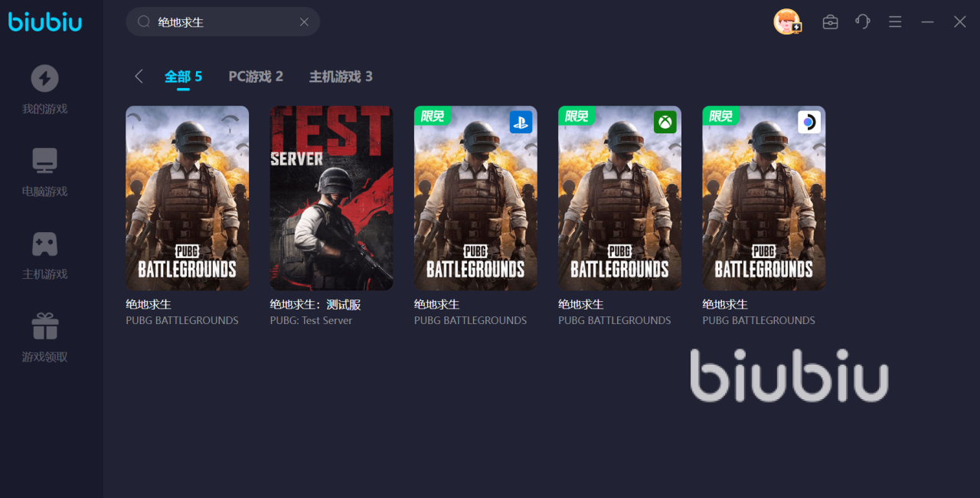Switch to the 主机游戏 3 tab
The image size is (980, 498).
click(x=341, y=77)
